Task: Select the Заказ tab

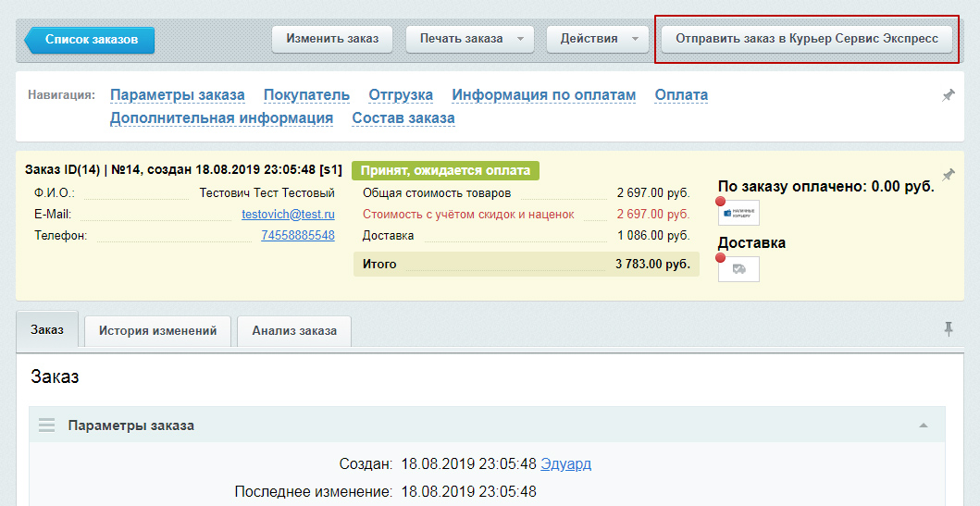Action: tap(47, 329)
